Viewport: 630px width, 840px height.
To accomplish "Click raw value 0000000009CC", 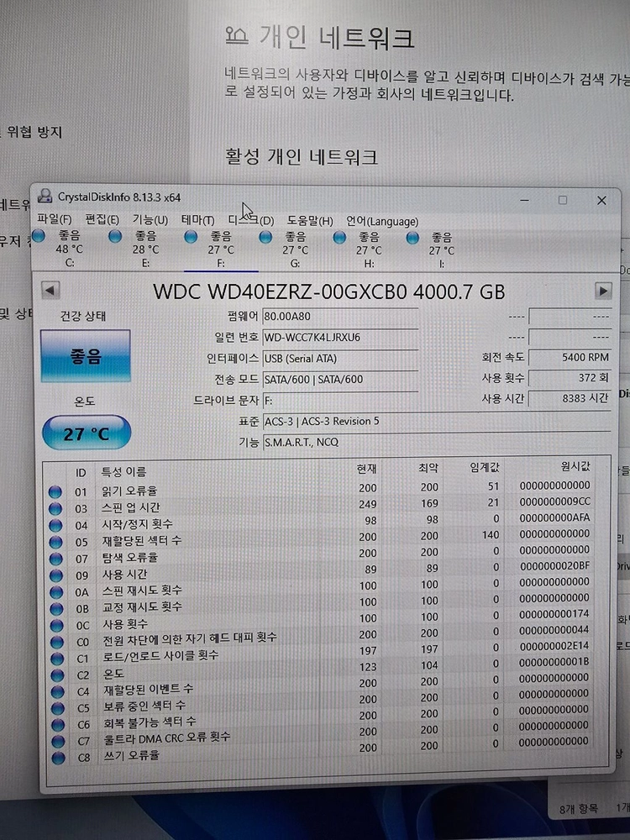I will coord(555,501).
